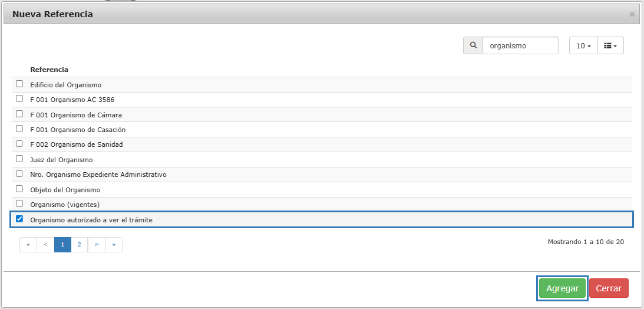
Task: Check Nro. Organismo Expediente Administrativo checkbox
Action: tap(19, 174)
